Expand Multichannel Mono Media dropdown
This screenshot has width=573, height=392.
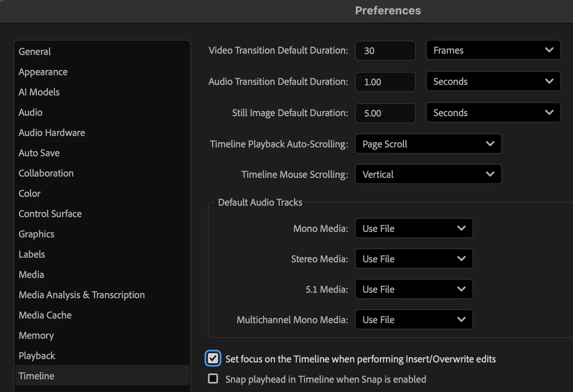414,320
